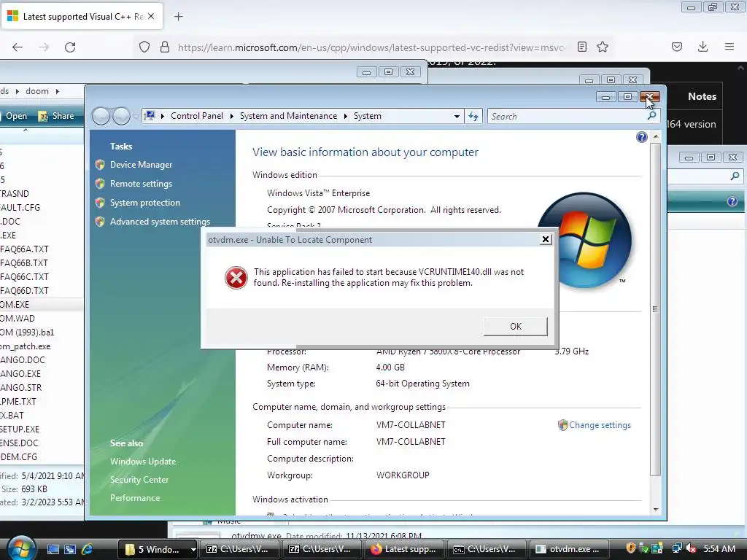
Task: Open Device Manager from Tasks
Action: (x=141, y=165)
